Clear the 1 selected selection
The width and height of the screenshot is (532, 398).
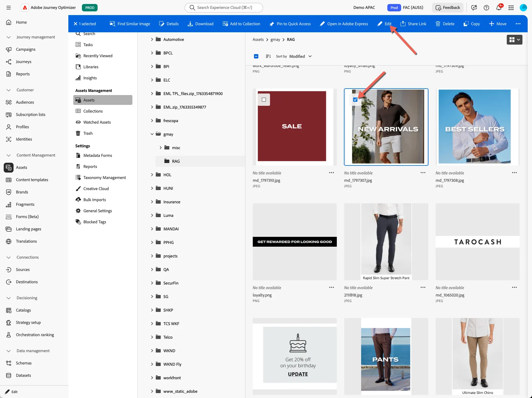tap(75, 24)
